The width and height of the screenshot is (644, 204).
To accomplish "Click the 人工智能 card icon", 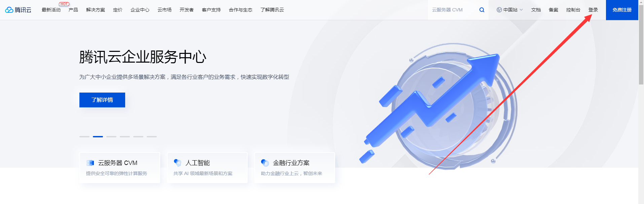I will click(177, 163).
